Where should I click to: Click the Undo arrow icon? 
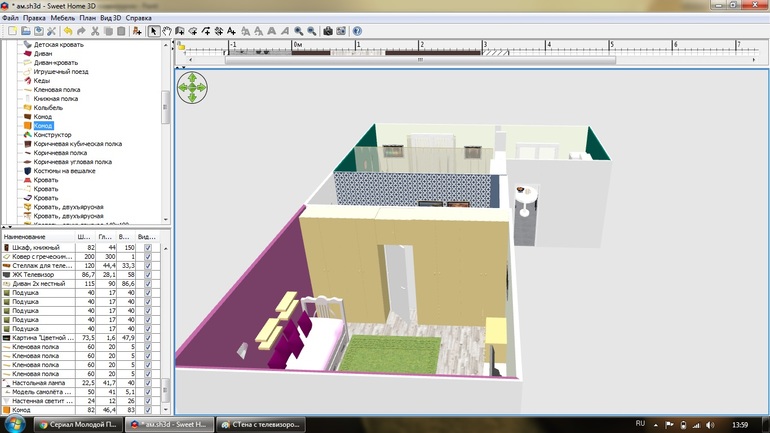coord(67,31)
